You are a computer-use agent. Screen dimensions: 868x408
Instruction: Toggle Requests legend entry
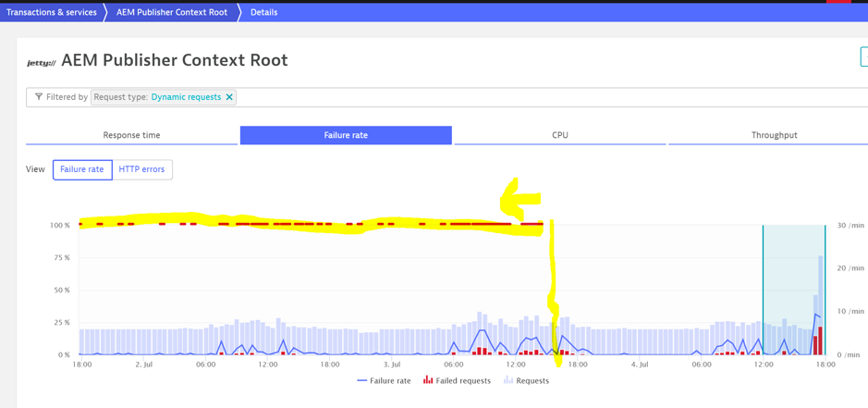point(526,381)
